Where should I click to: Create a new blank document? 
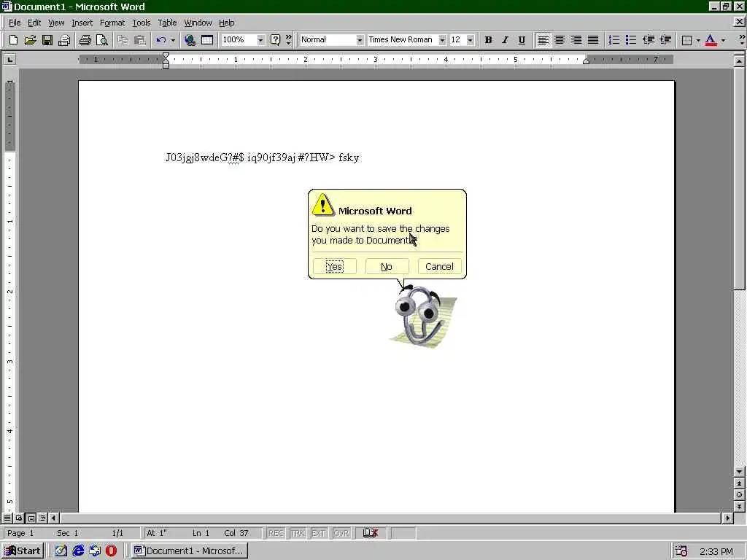tap(13, 40)
